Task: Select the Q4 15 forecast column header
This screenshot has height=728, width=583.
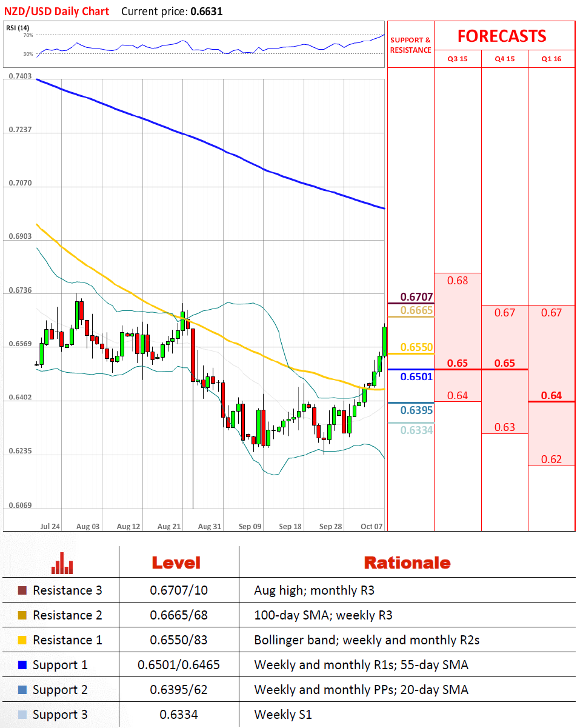Action: tap(504, 59)
